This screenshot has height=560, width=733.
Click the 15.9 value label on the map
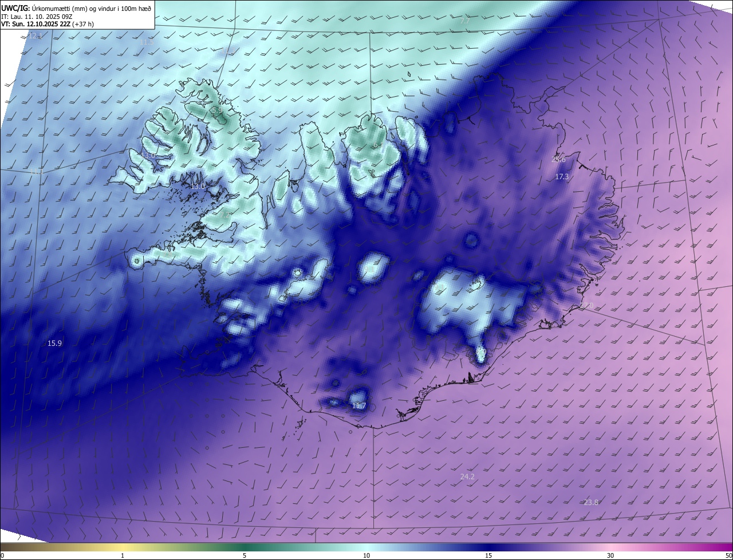point(54,343)
